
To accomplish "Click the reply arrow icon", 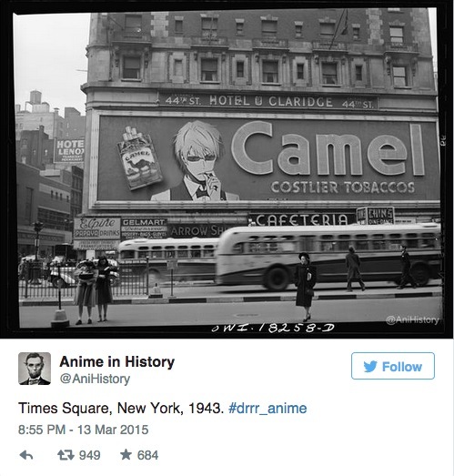I will tap(26, 455).
